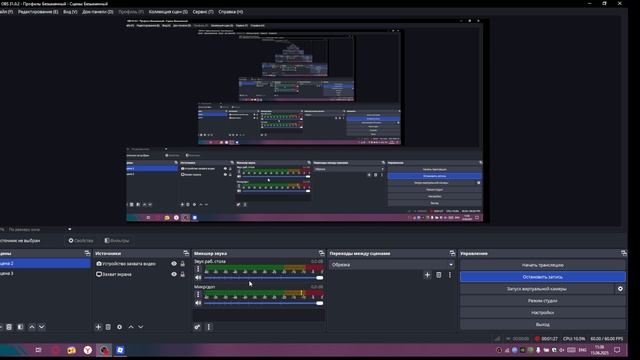Screen dimensions: 640x360
Task: Mute the desktop audio channel
Action: 198,278
